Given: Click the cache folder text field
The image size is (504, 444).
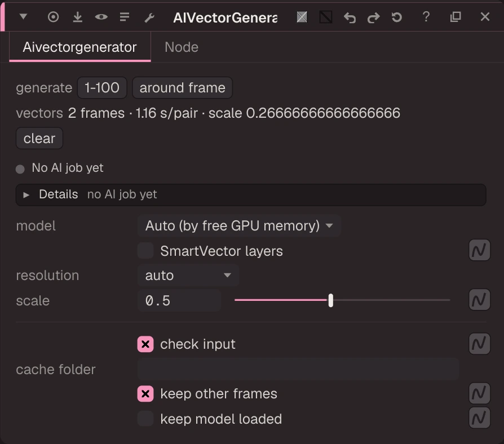Looking at the screenshot, I should coord(298,369).
